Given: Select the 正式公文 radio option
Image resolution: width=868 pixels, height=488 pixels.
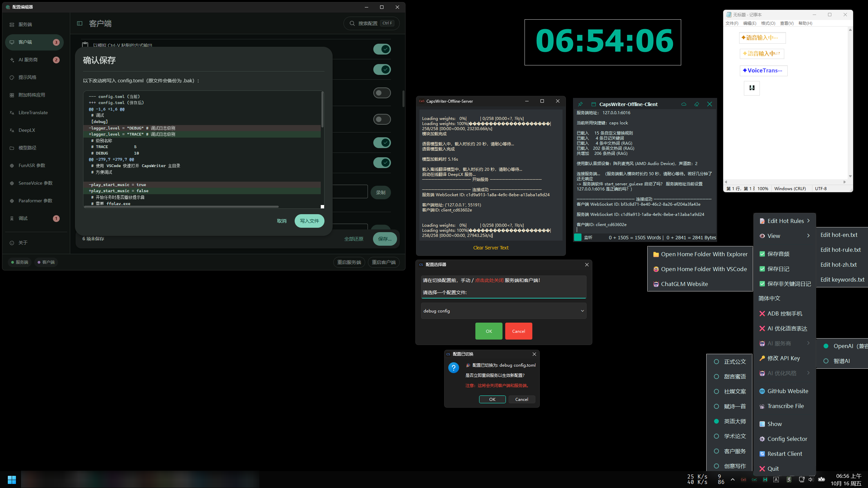Looking at the screenshot, I should 716,362.
